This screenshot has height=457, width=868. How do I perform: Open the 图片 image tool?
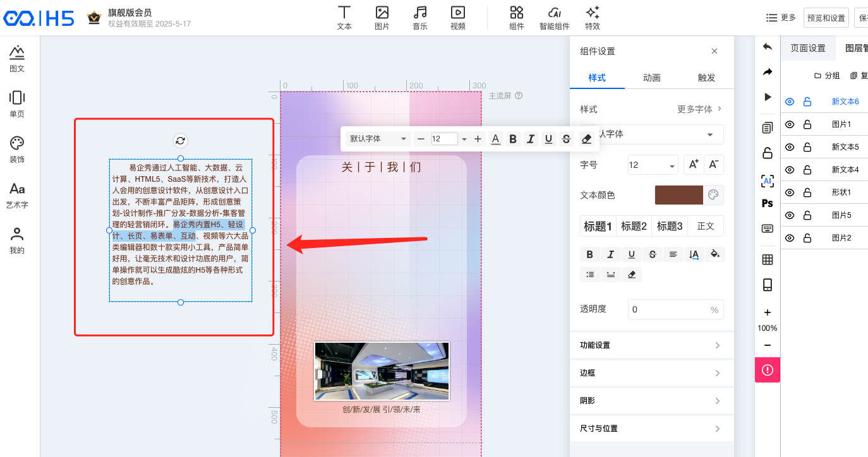[x=382, y=18]
